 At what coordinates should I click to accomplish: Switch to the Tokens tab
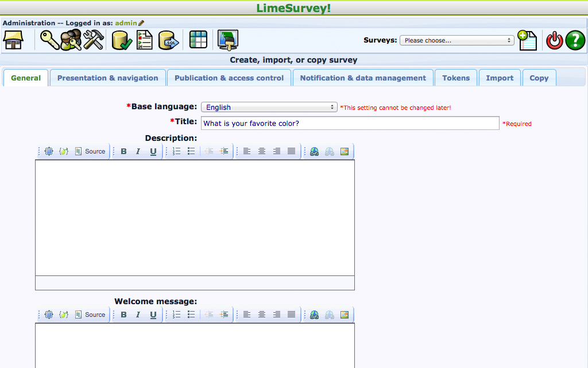(x=456, y=78)
